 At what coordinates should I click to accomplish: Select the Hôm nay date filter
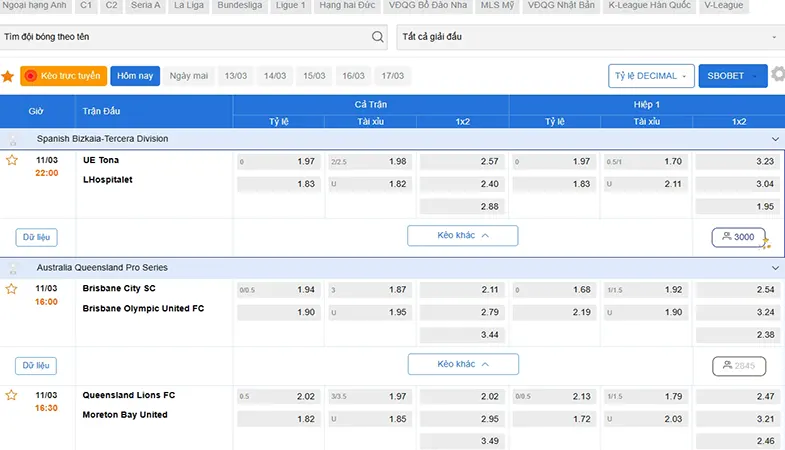tap(135, 76)
